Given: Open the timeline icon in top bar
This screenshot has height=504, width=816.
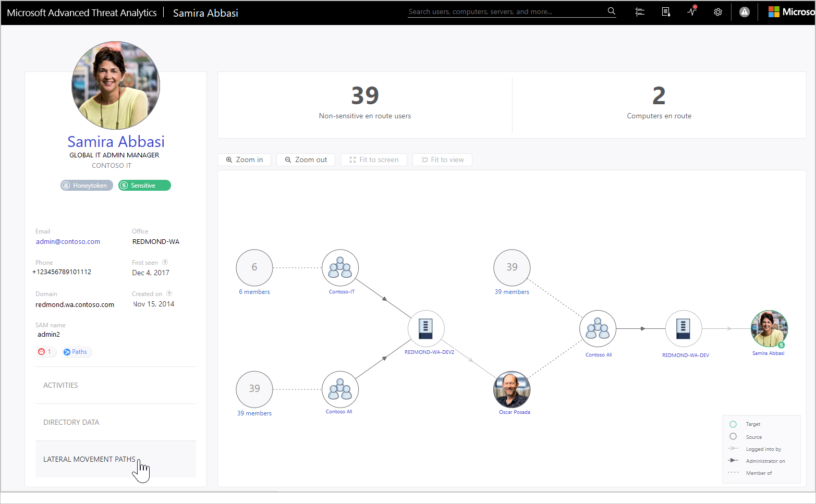Looking at the screenshot, I should (640, 12).
